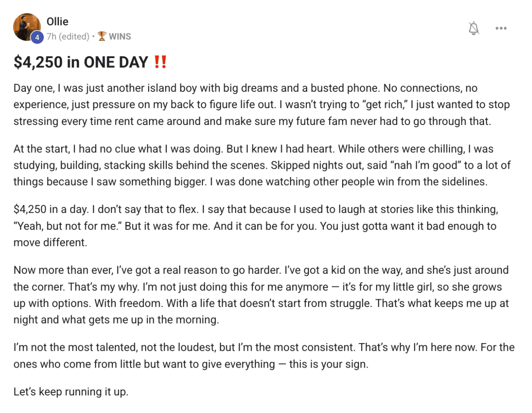Click the paragraph starting I'm not the most talented

264,356
